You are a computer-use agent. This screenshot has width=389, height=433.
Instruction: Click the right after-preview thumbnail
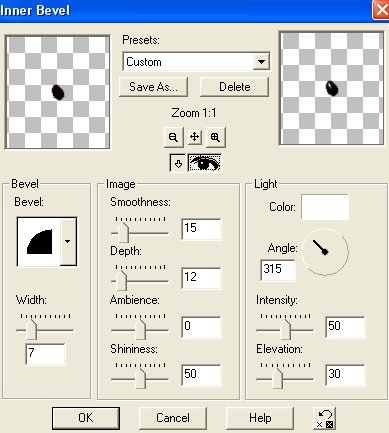pos(331,88)
